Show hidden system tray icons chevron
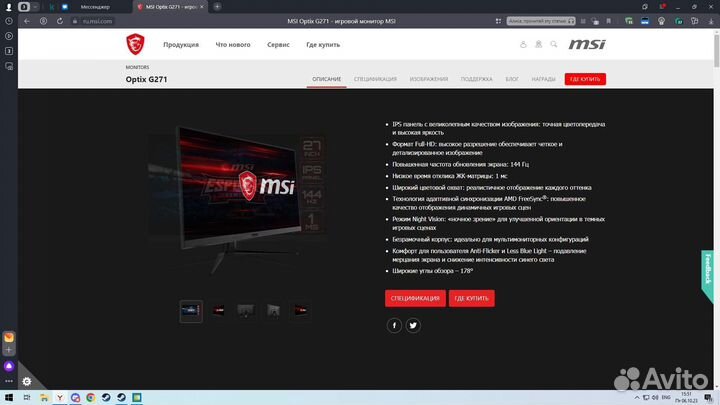Viewport: 720px width, 405px height. pos(636,398)
